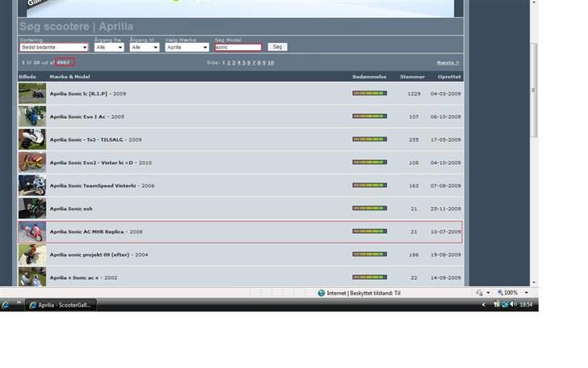Click rating bar of Aprilia Sonic xsh
This screenshot has height=368, width=588.
pos(369,208)
